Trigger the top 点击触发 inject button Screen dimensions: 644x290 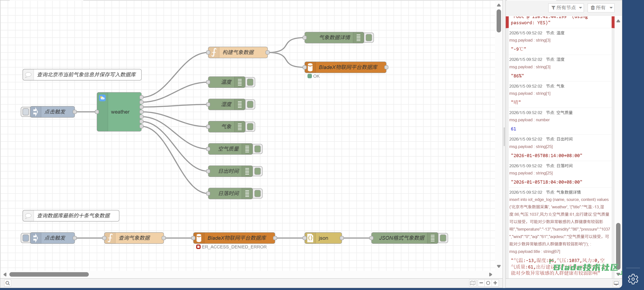point(26,112)
